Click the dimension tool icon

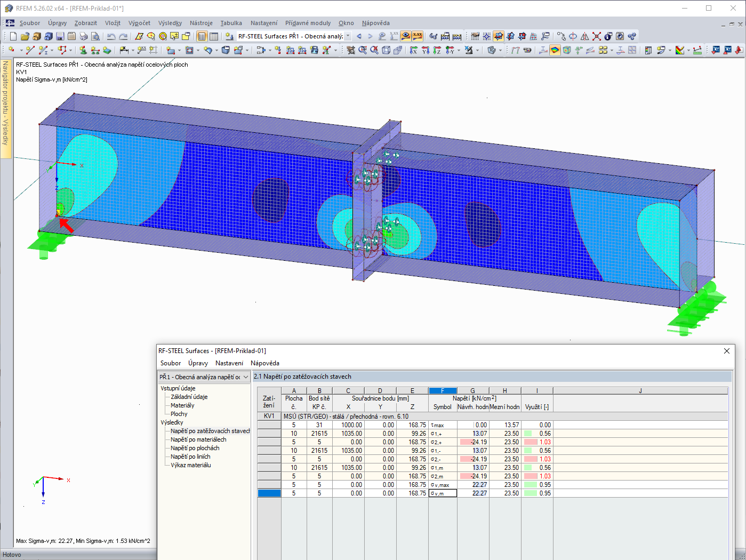(123, 50)
